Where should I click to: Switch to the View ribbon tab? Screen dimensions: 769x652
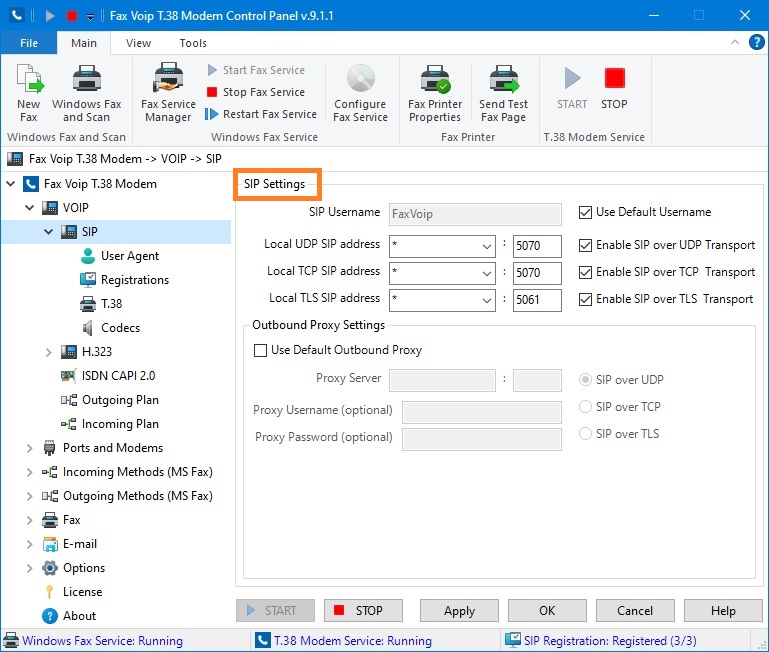coord(138,43)
